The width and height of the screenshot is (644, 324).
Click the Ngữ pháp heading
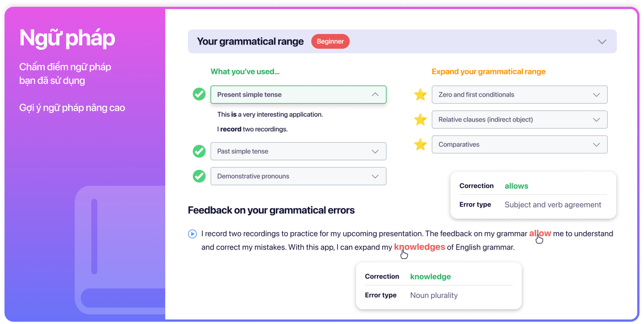coord(67,38)
